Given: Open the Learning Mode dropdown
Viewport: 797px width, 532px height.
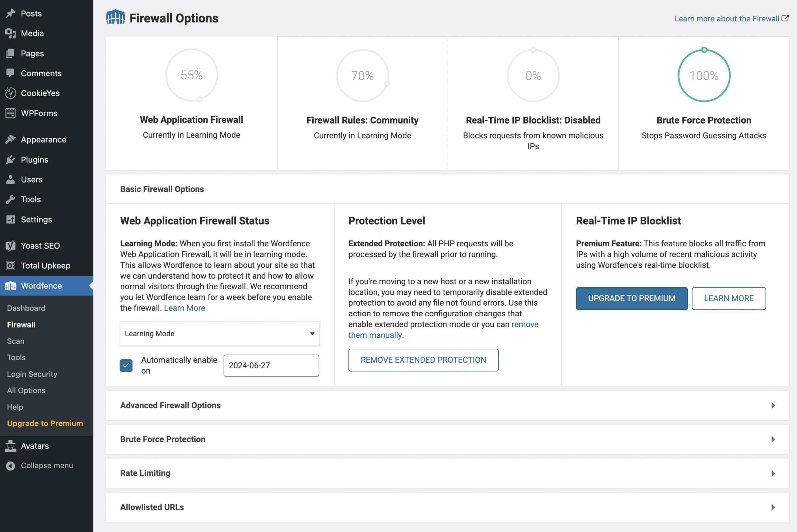Looking at the screenshot, I should click(219, 333).
